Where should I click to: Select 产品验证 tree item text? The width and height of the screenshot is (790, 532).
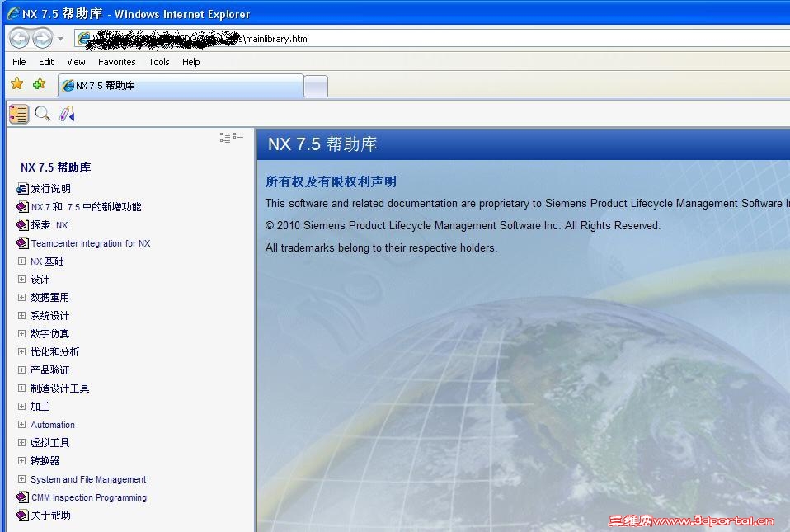[x=49, y=370]
